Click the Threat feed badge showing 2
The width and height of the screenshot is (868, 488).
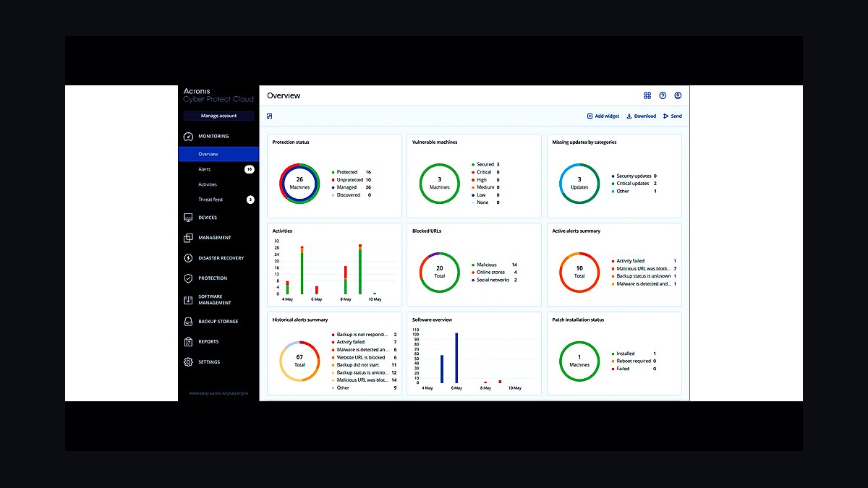250,200
